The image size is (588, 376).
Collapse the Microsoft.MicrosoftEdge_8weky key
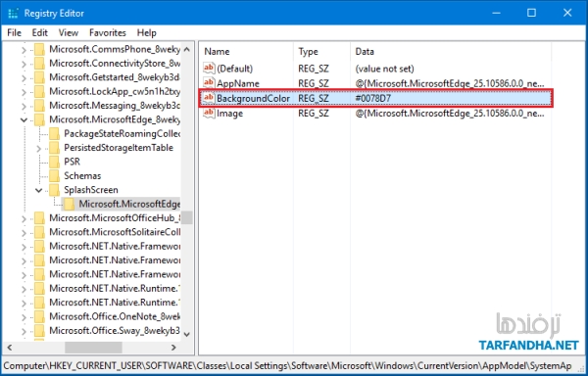point(24,120)
